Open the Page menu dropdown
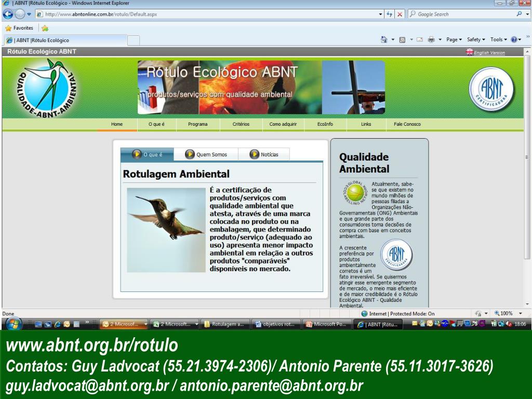The height and width of the screenshot is (399, 532). pos(454,39)
